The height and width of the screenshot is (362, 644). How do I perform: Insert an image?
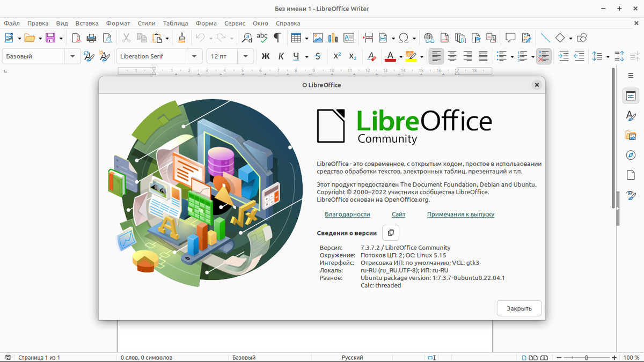[x=318, y=38]
